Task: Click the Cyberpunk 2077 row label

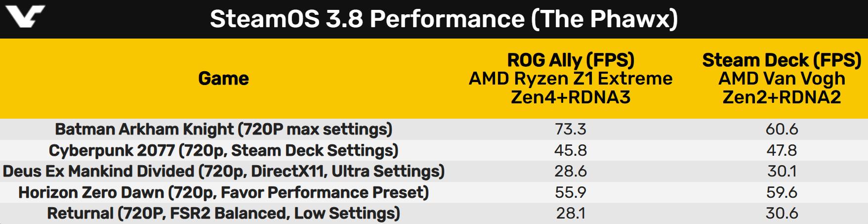Action: pyautogui.click(x=223, y=150)
